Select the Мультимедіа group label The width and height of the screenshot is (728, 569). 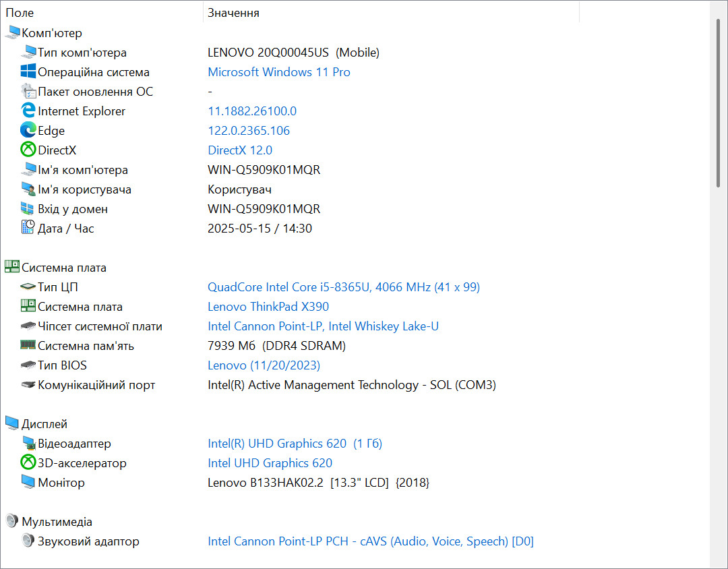point(57,522)
